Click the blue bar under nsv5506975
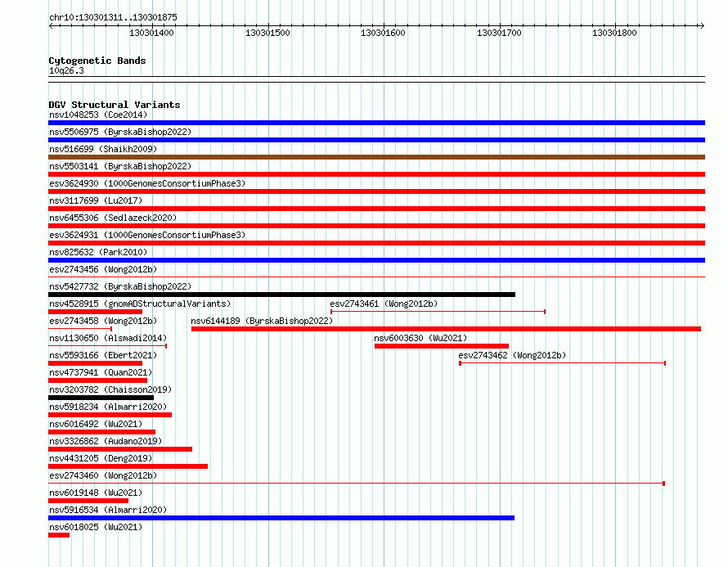Screen dimensions: 728x567 pos(376,140)
